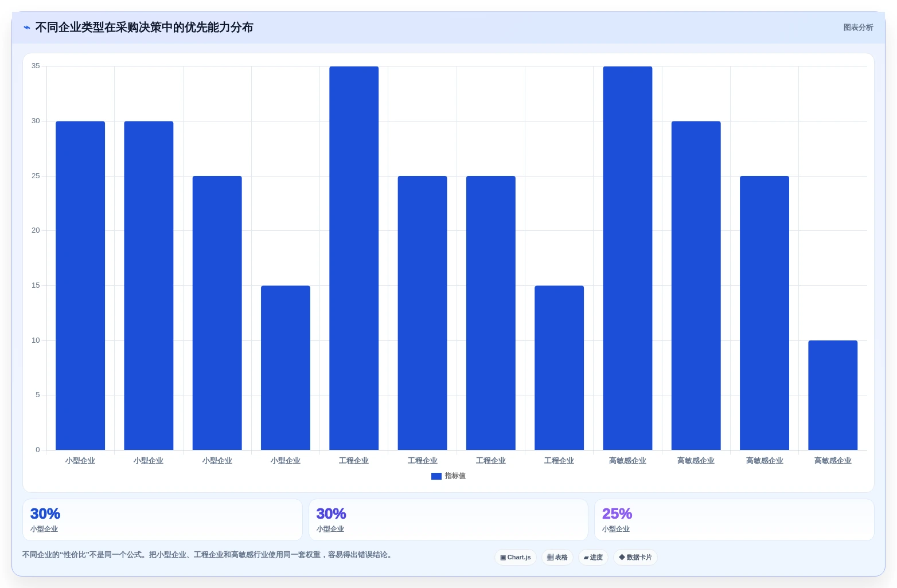The width and height of the screenshot is (897, 588).
Task: Click the y-axis tick label 5
Action: (38, 395)
